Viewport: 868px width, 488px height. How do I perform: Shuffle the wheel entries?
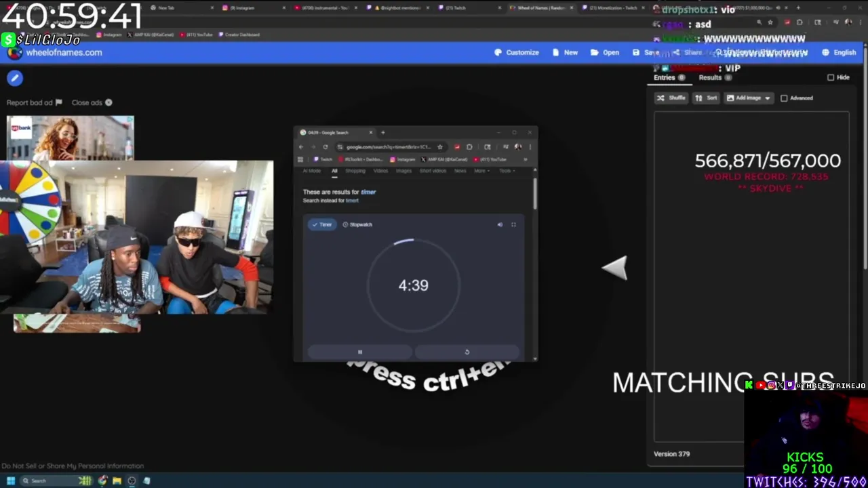coord(671,98)
